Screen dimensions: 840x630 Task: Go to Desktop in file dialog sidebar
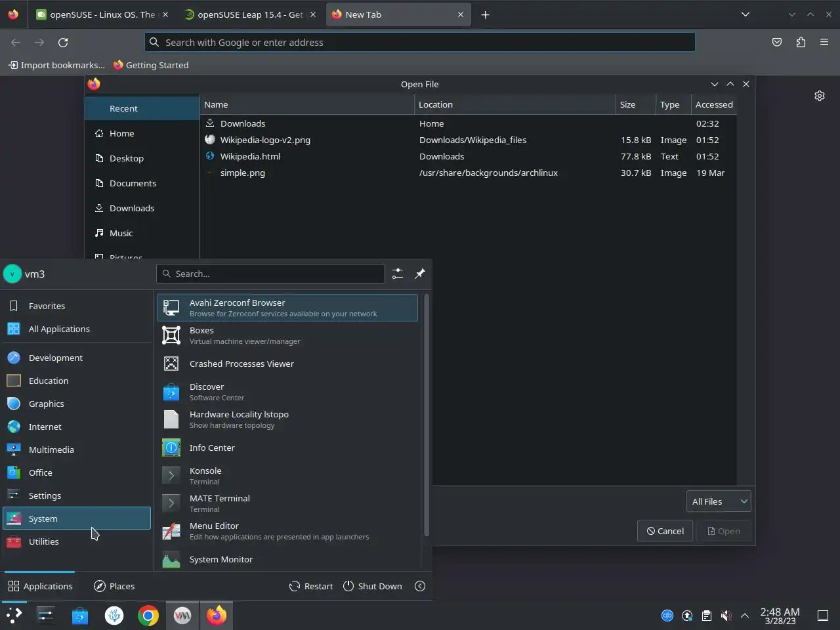[x=142, y=158]
